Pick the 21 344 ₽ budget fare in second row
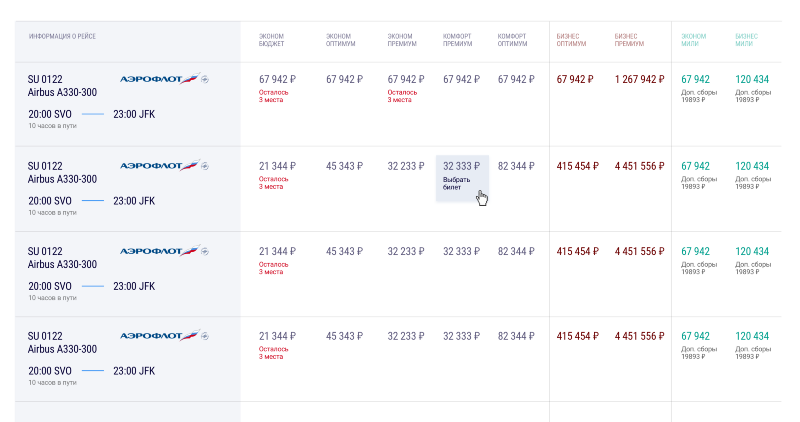 tap(277, 166)
